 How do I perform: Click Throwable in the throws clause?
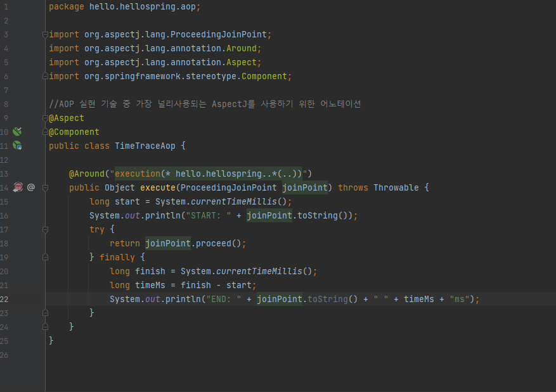(396, 187)
